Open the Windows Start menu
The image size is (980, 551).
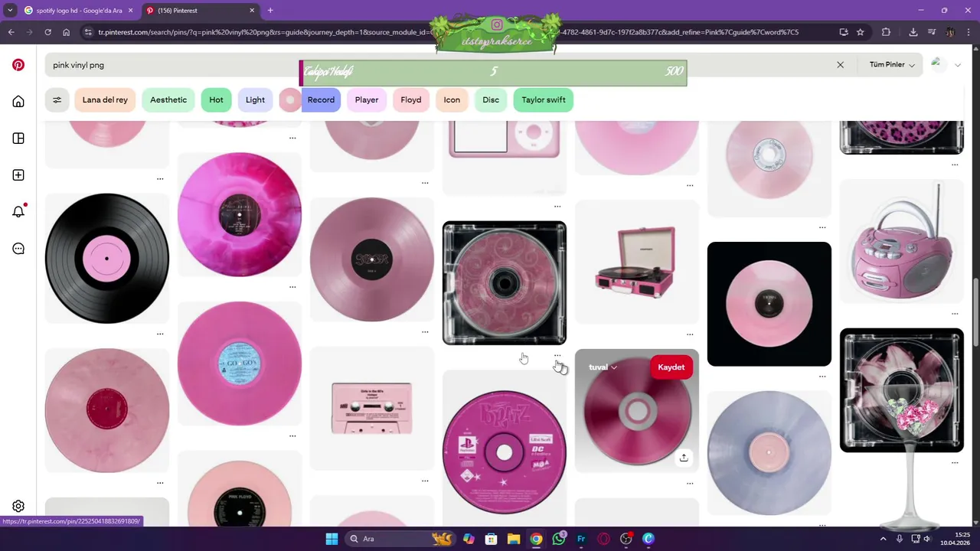tap(332, 539)
